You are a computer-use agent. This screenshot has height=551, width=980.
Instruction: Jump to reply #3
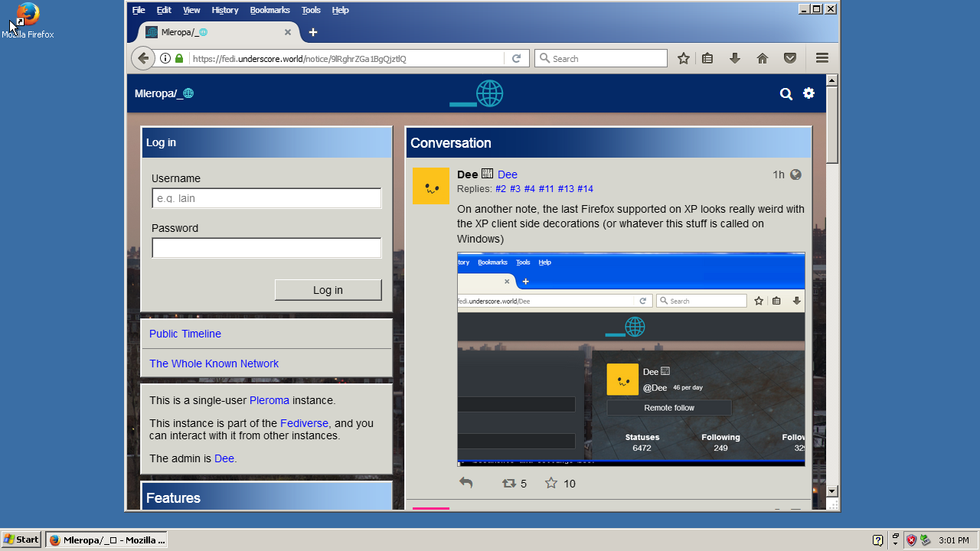point(515,189)
